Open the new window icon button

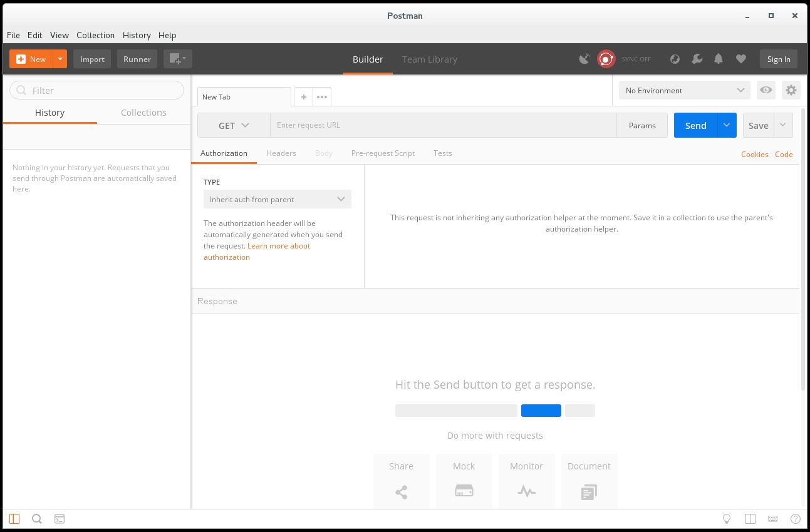(x=177, y=59)
